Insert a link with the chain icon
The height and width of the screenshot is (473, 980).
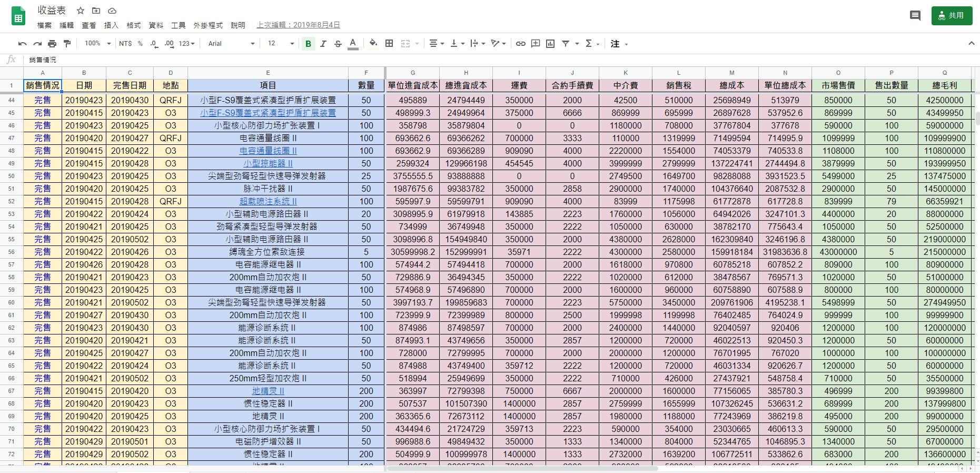pos(520,44)
